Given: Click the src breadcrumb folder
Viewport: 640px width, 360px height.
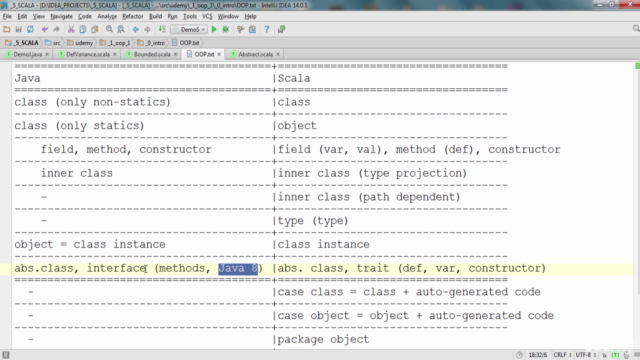Looking at the screenshot, I should pos(53,43).
